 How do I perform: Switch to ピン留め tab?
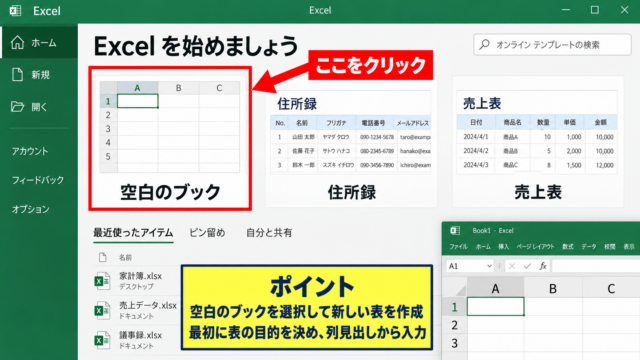(207, 233)
